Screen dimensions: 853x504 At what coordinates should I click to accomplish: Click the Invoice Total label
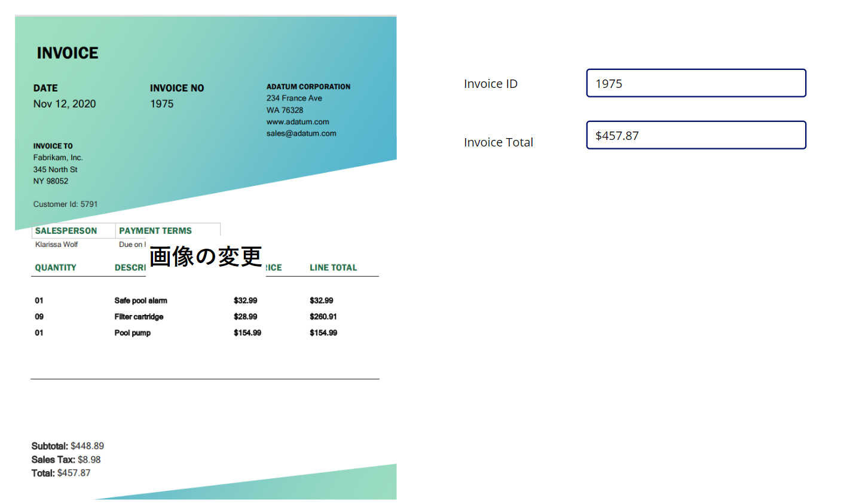click(x=499, y=142)
